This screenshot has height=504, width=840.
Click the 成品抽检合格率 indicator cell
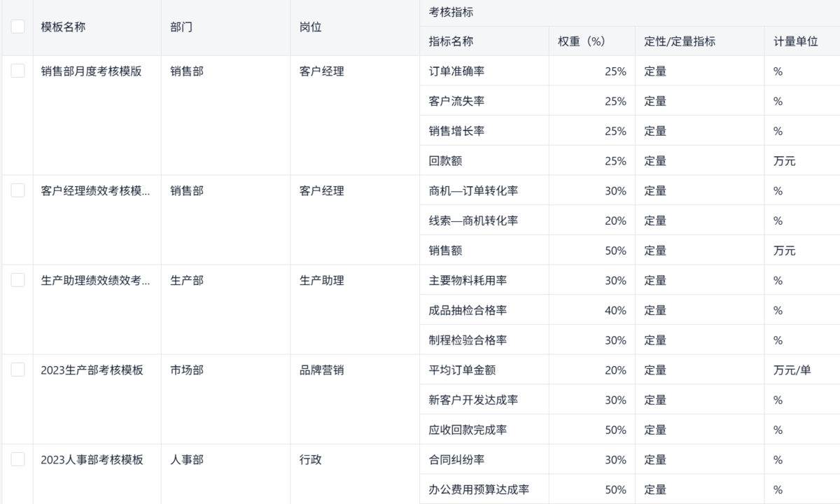(468, 310)
